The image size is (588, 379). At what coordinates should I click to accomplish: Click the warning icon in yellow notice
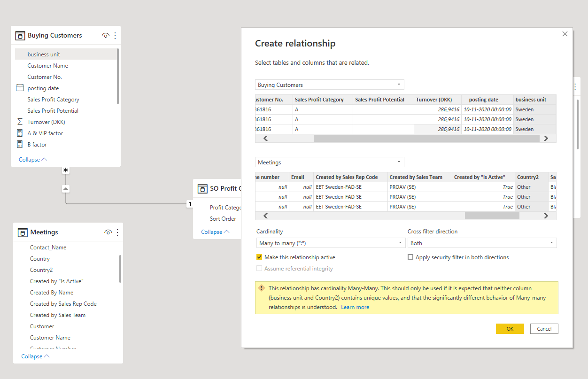tap(262, 288)
